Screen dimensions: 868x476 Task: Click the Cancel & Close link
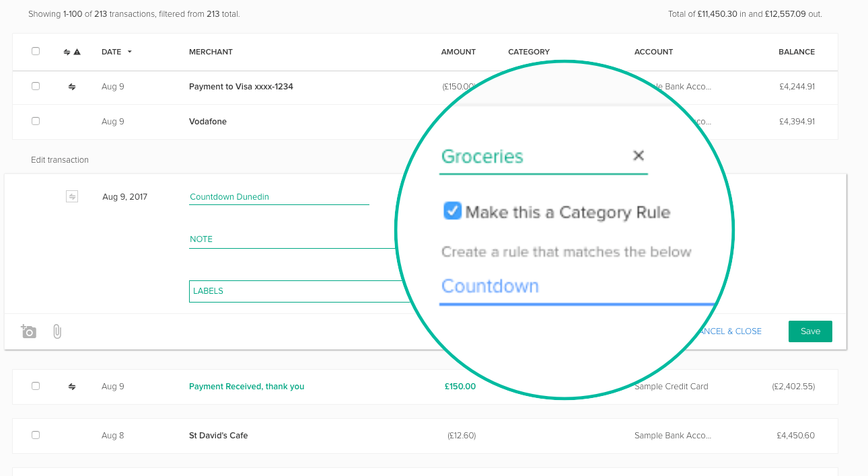[731, 331]
